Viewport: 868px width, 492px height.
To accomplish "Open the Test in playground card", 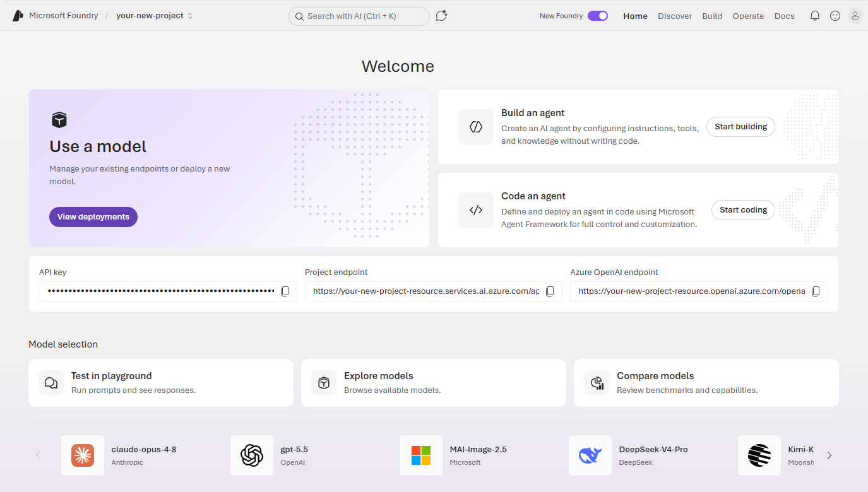I will 161,383.
